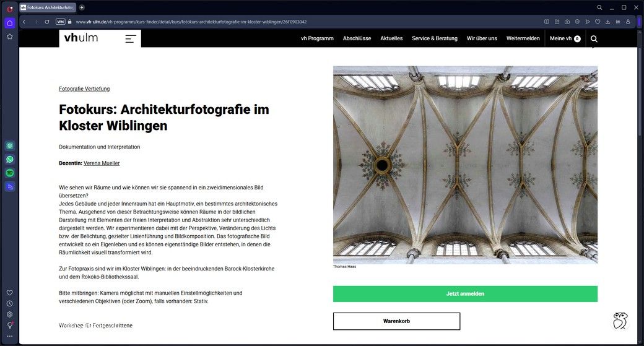Click the green Jetzt anmelden button
Screen dimensions: 644x346
tap(465, 294)
